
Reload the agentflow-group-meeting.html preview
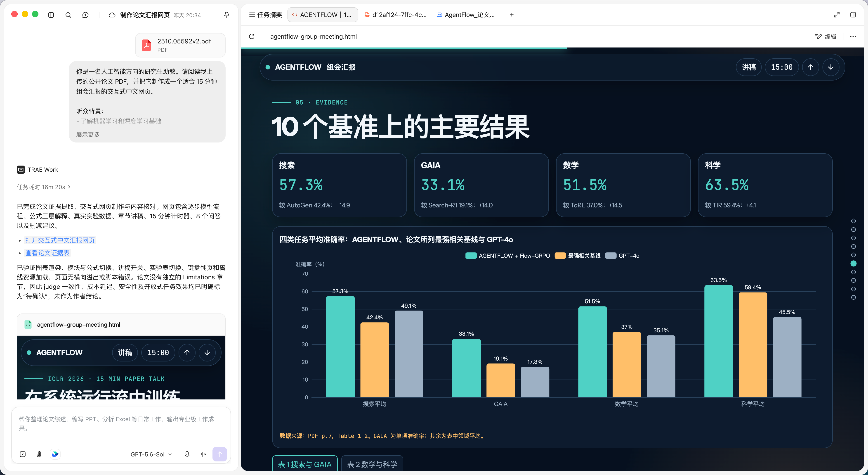coord(252,36)
